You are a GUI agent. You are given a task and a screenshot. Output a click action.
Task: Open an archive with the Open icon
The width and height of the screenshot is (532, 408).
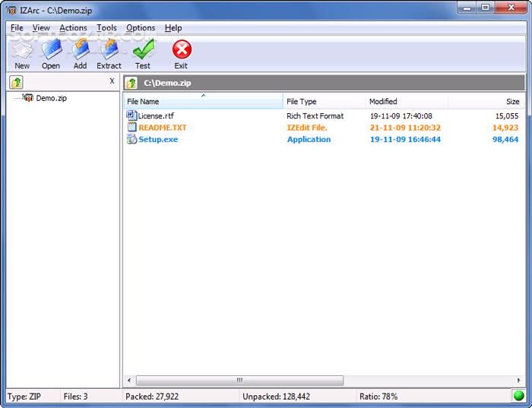tap(51, 52)
